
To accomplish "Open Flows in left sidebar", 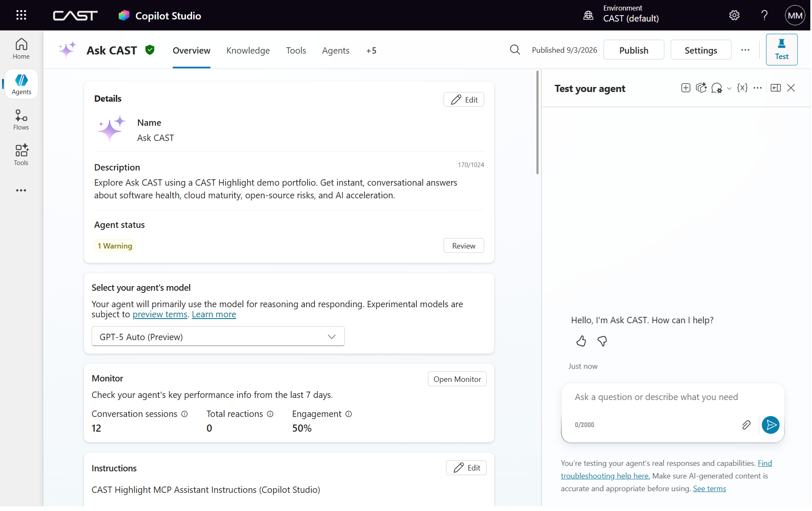I will pyautogui.click(x=21, y=120).
